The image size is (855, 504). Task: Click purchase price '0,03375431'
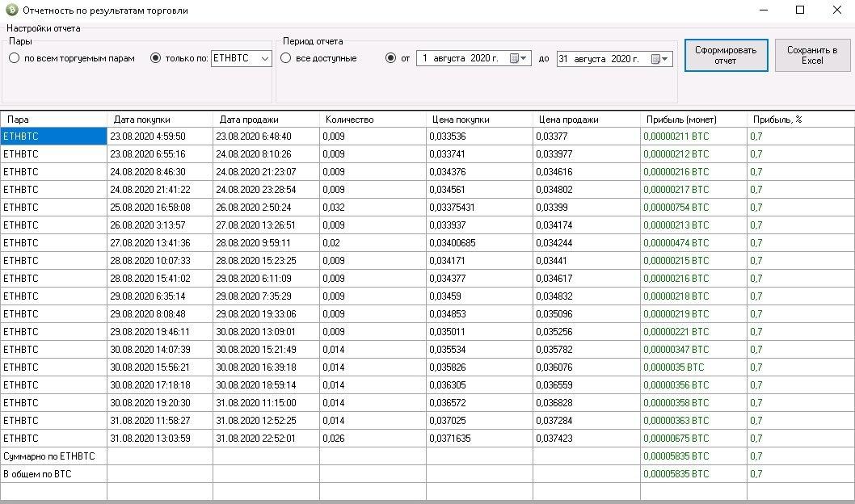pyautogui.click(x=480, y=208)
